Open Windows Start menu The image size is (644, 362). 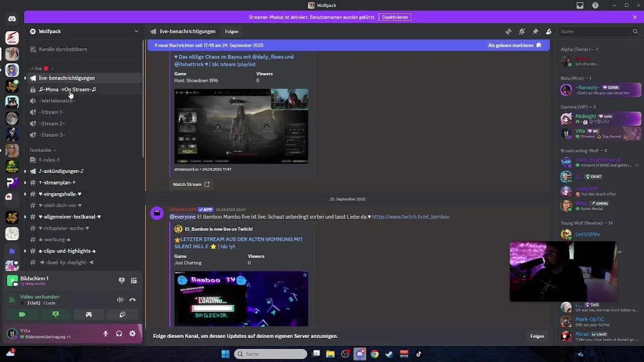click(225, 354)
